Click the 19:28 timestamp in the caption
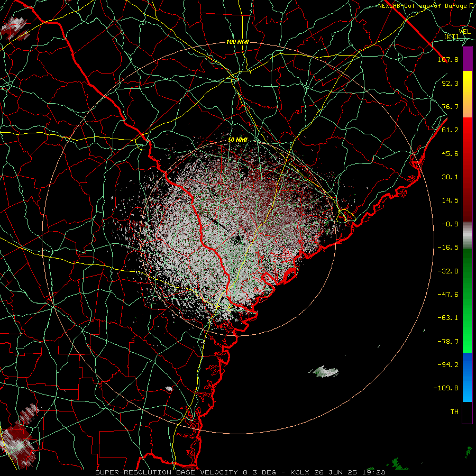Screen dimensions: 476x476 click(374, 472)
